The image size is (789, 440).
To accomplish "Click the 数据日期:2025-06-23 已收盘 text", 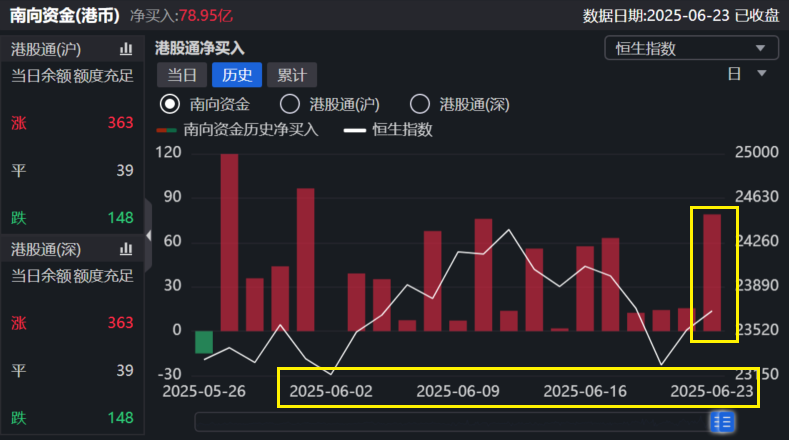I will 681,16.
